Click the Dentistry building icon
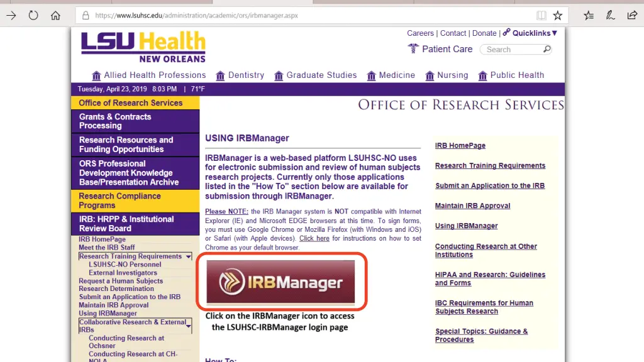The height and width of the screenshot is (362, 644). pos(220,75)
